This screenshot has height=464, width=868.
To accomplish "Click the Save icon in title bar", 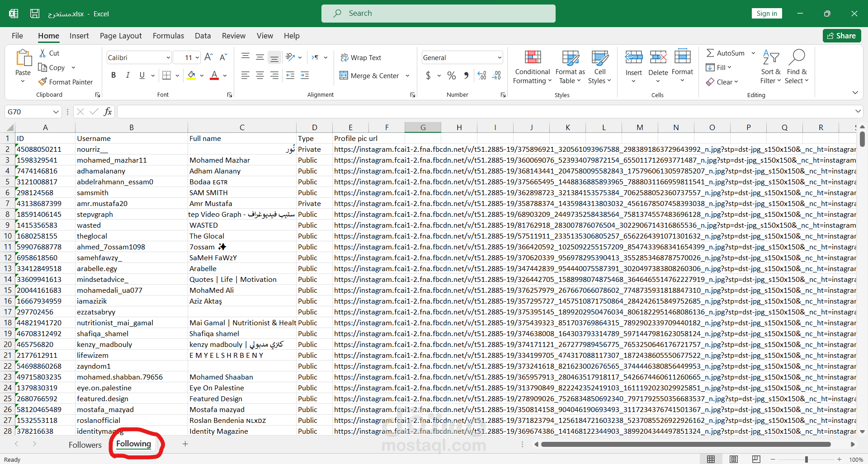I will 35,14.
